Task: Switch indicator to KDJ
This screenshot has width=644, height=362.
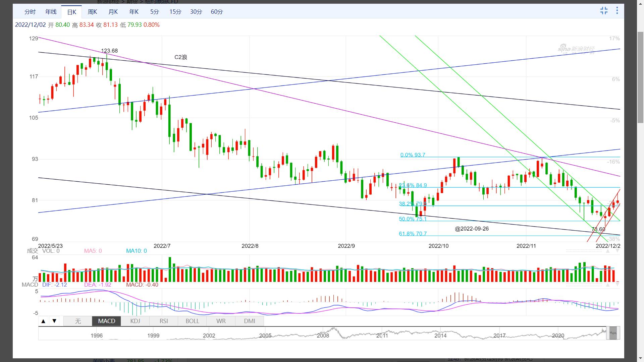Action: pyautogui.click(x=135, y=321)
